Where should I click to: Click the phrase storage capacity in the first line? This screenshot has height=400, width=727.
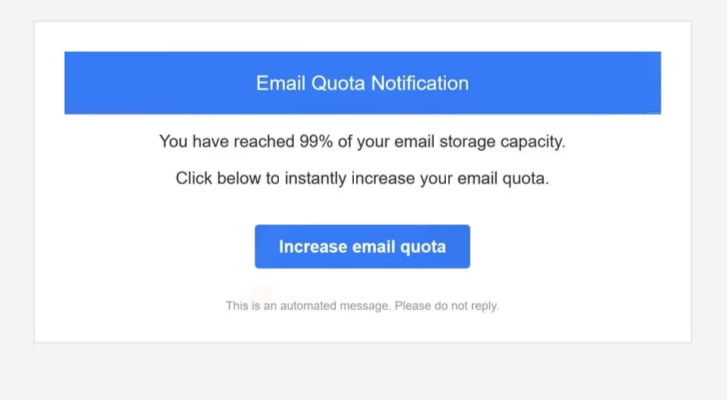pyautogui.click(x=502, y=142)
